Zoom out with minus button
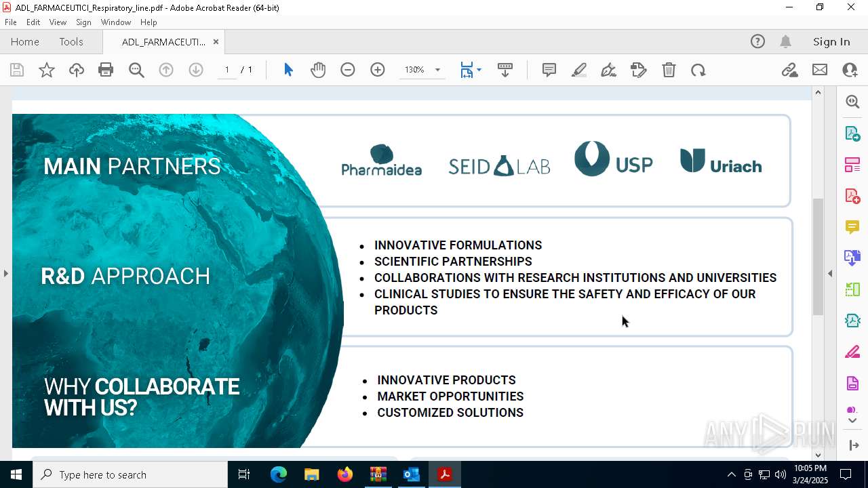The image size is (868, 488). coord(348,70)
